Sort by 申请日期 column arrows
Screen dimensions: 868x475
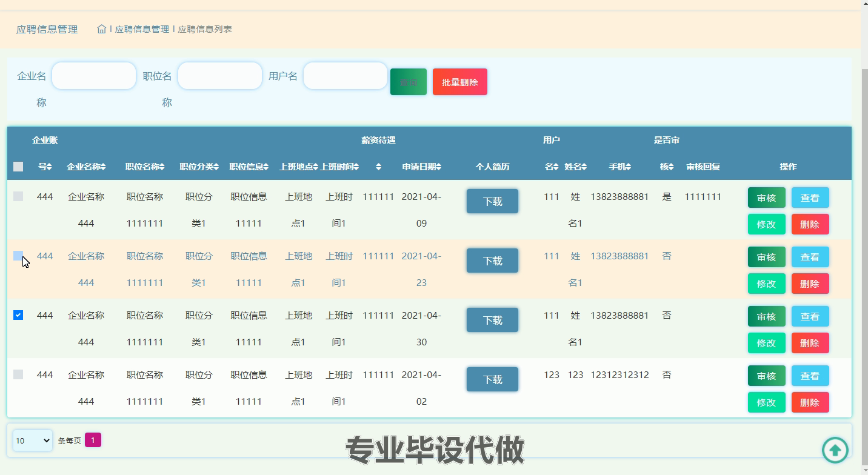coord(438,167)
